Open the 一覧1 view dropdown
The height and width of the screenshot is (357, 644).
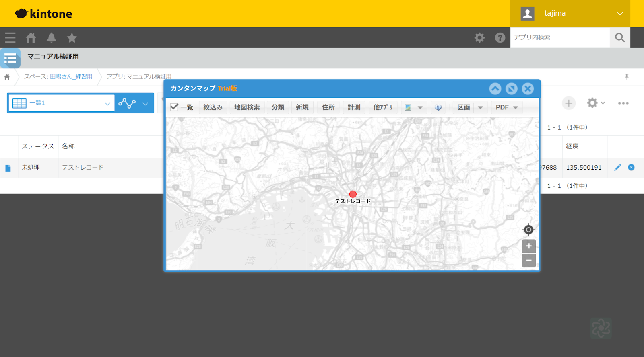pos(61,103)
